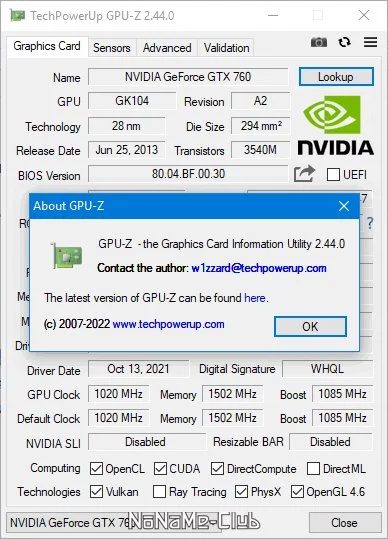This screenshot has height=539, width=388.
Task: Toggle the OpenGL 4.6 checkbox
Action: point(297,492)
